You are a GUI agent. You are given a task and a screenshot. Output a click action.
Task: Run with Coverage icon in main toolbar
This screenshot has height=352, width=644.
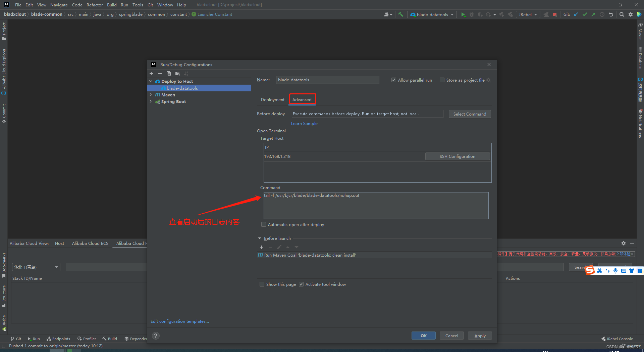[x=480, y=14]
